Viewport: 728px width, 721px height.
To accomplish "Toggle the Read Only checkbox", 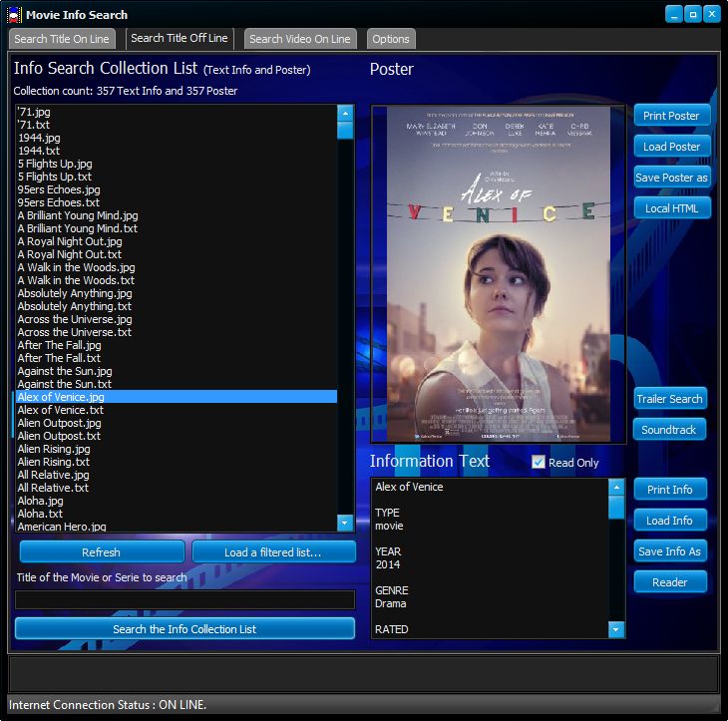I will tap(539, 462).
